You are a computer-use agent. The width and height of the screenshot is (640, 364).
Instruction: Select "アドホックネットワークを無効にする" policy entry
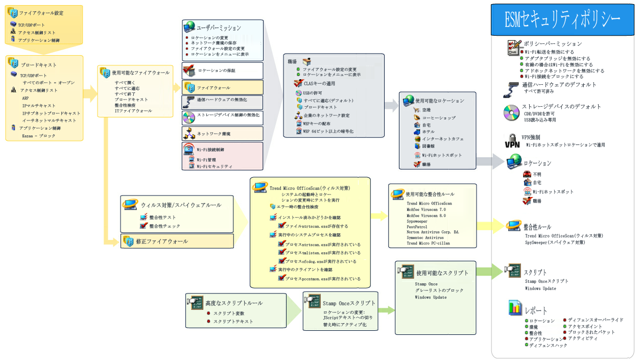point(564,70)
